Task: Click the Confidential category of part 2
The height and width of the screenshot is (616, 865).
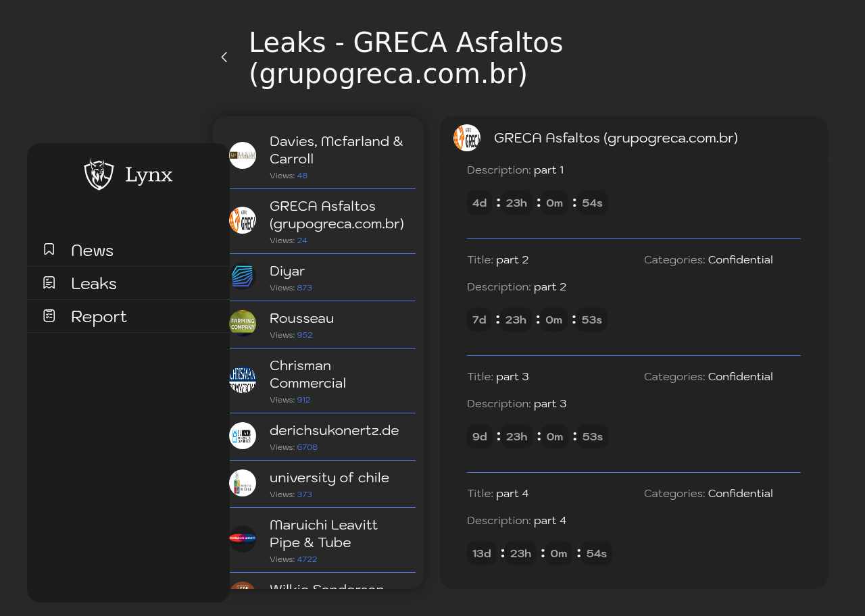Action: coord(741,260)
